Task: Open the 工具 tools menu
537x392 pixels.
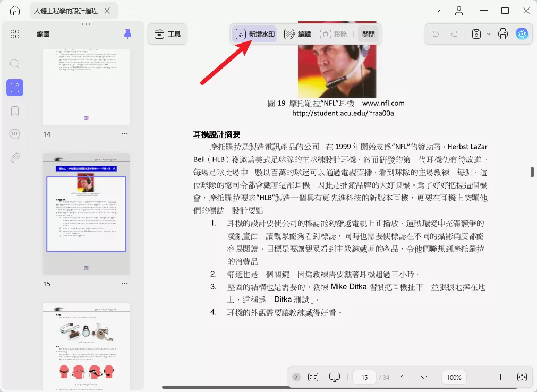Action: click(167, 34)
